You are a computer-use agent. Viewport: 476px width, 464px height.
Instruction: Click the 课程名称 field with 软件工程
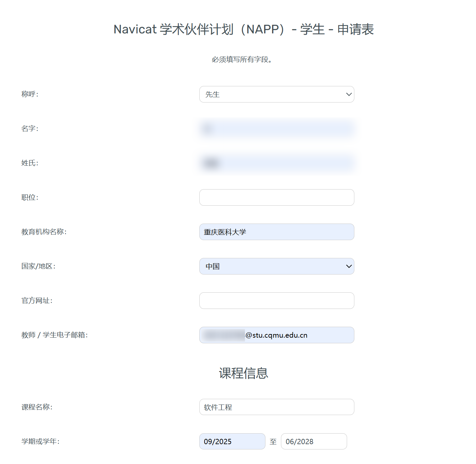[x=276, y=407]
